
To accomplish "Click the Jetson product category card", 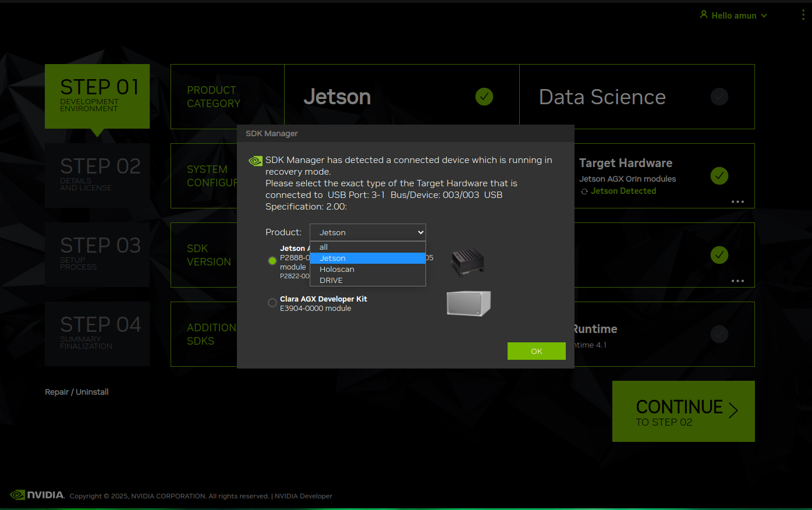I will pos(402,97).
